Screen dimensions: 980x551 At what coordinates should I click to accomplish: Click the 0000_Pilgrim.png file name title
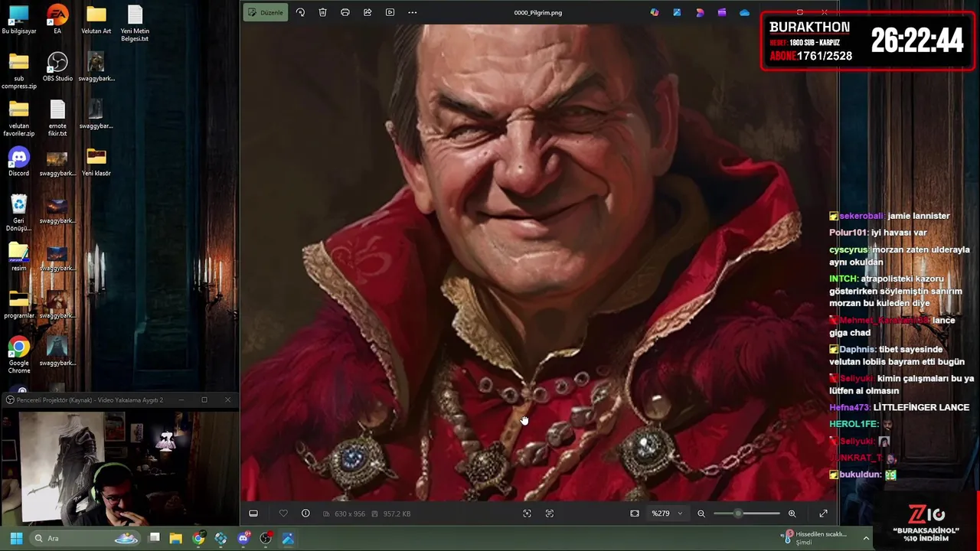(538, 12)
